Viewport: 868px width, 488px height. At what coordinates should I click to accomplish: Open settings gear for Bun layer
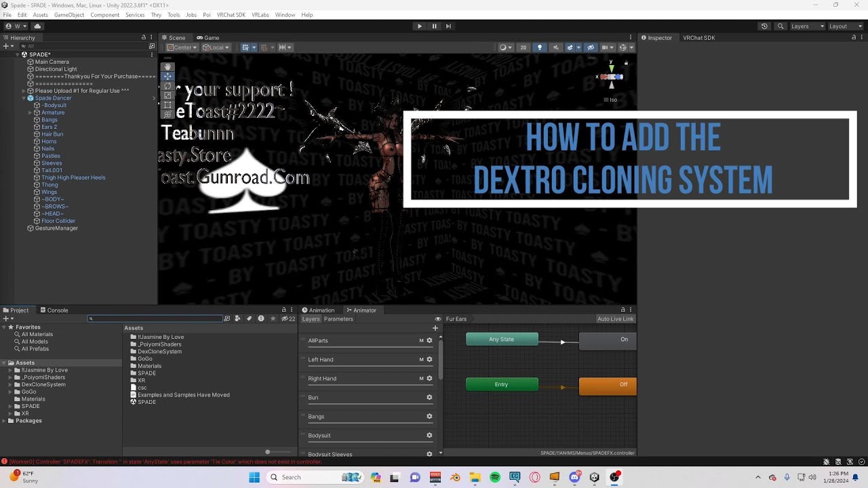(429, 398)
